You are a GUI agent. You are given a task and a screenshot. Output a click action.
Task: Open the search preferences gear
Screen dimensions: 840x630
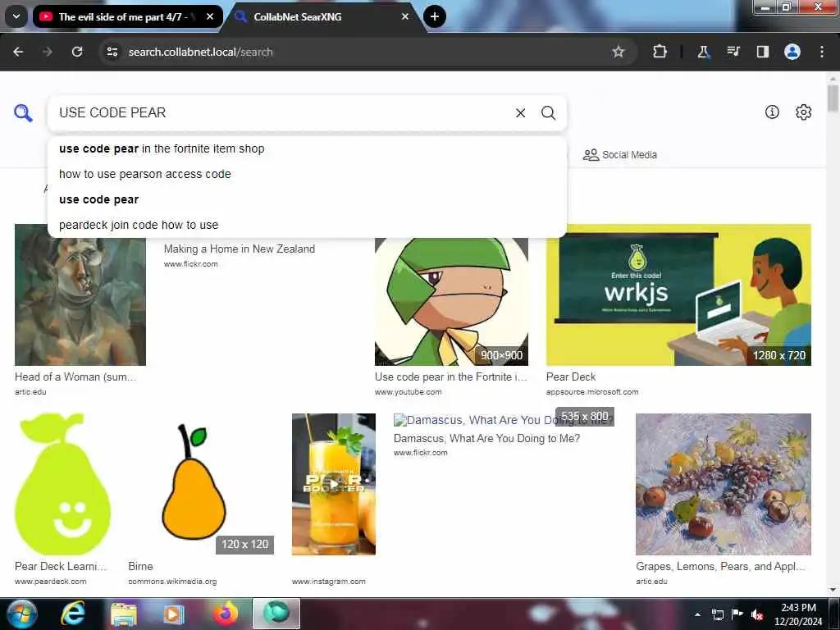(803, 112)
